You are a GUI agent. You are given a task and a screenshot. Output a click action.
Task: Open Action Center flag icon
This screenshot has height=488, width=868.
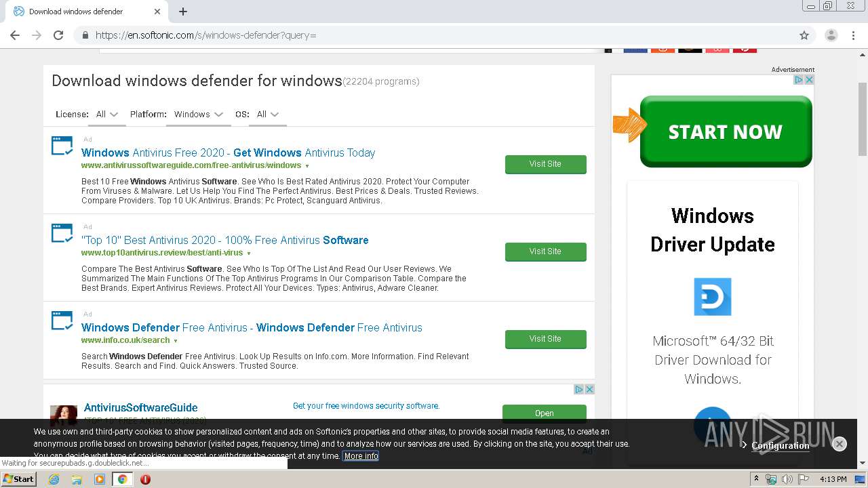[803, 479]
